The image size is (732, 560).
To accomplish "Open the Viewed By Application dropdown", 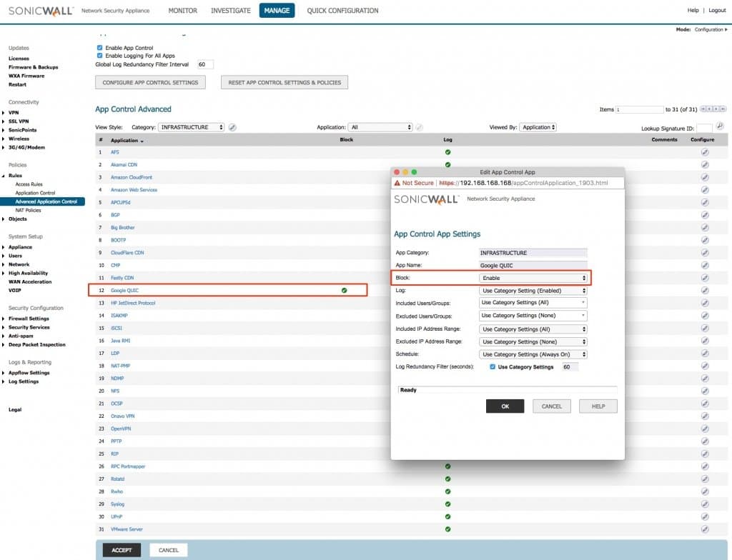I will point(538,127).
